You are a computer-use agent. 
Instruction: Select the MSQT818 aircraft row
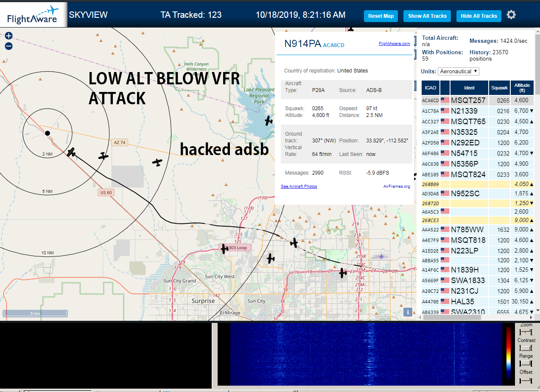pyautogui.click(x=478, y=240)
